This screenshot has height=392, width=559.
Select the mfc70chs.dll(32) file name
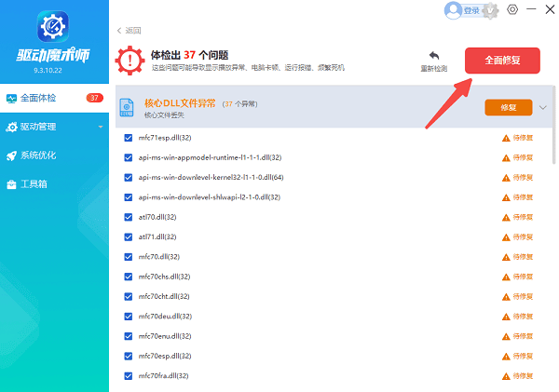point(164,277)
